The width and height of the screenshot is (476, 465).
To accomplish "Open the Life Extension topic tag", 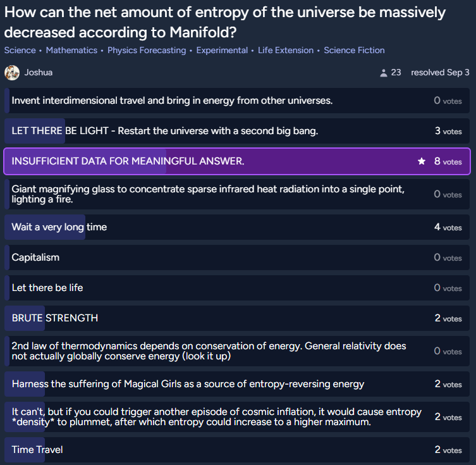I will [286, 50].
